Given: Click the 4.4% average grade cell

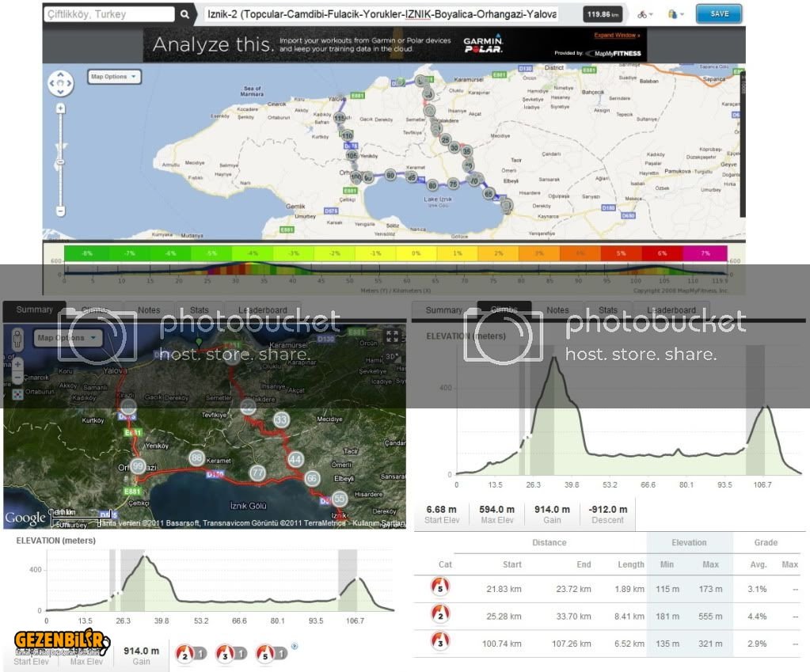Looking at the screenshot, I should click(x=757, y=617).
